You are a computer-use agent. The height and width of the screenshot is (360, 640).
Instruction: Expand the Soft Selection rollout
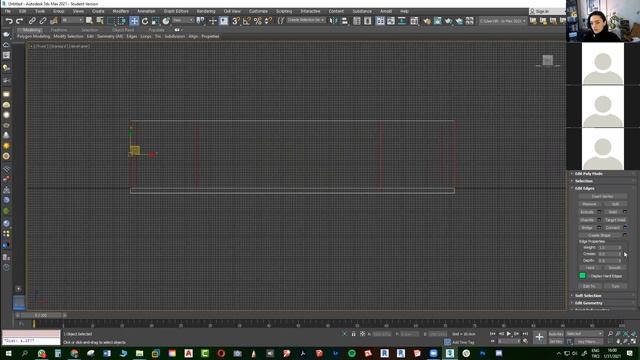click(x=602, y=296)
